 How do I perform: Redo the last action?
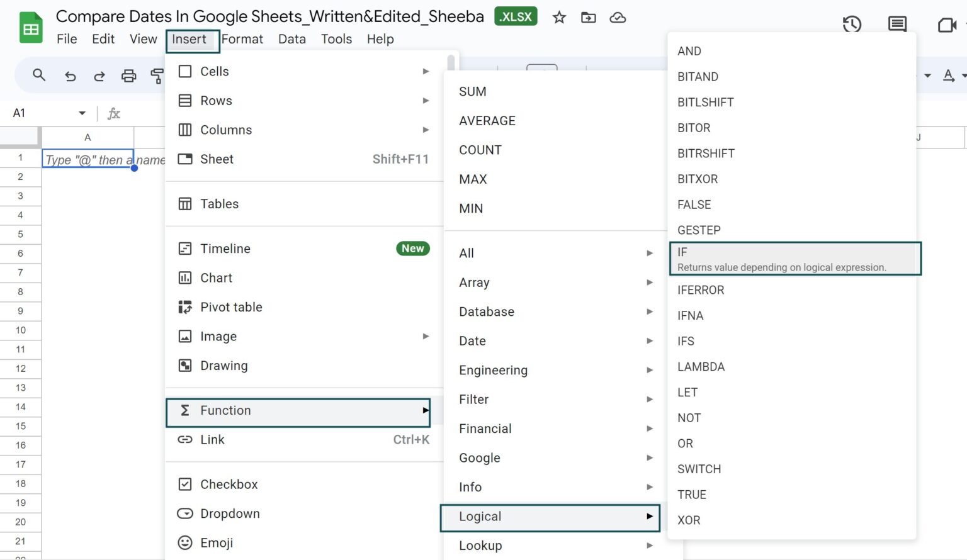pyautogui.click(x=99, y=76)
